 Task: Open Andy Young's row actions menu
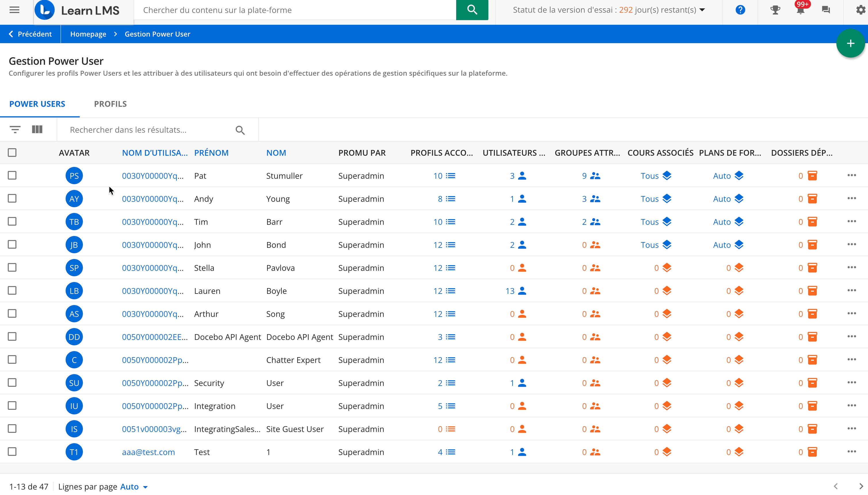pos(852,199)
